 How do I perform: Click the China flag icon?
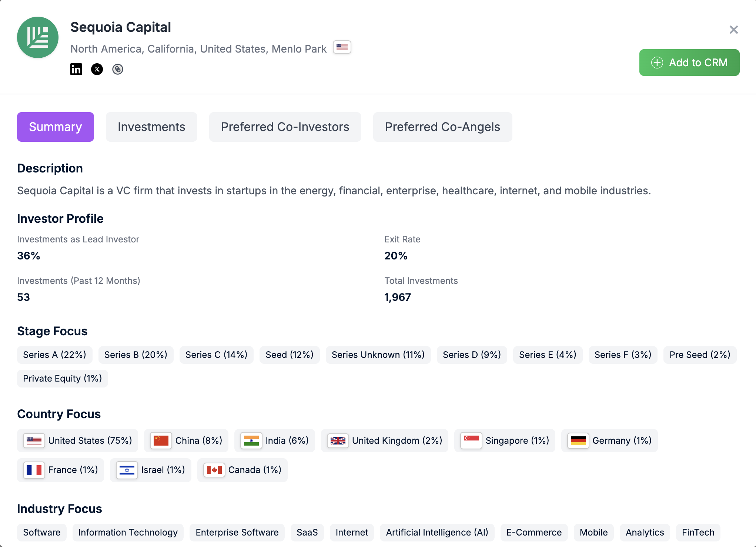(x=161, y=441)
